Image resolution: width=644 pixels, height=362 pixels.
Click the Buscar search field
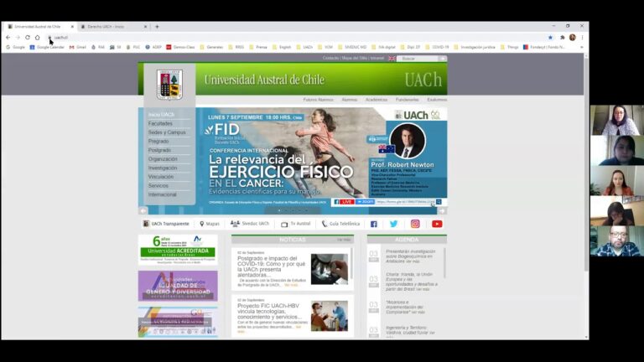pyautogui.click(x=418, y=59)
